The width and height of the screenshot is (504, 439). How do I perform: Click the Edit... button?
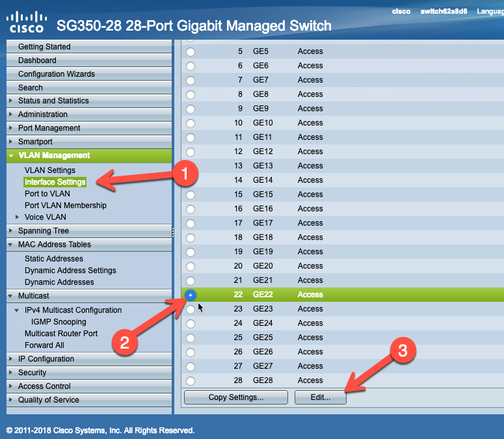pyautogui.click(x=321, y=397)
